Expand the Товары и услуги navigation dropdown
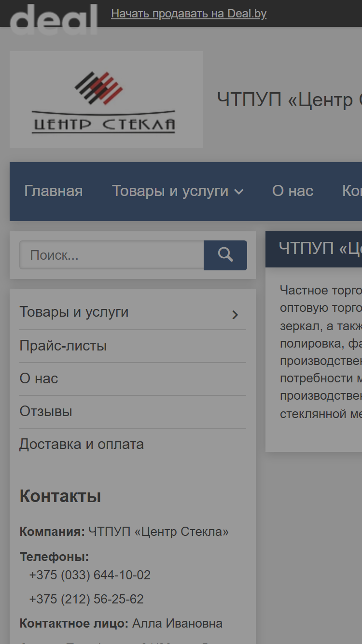The height and width of the screenshot is (644, 362). (x=178, y=191)
